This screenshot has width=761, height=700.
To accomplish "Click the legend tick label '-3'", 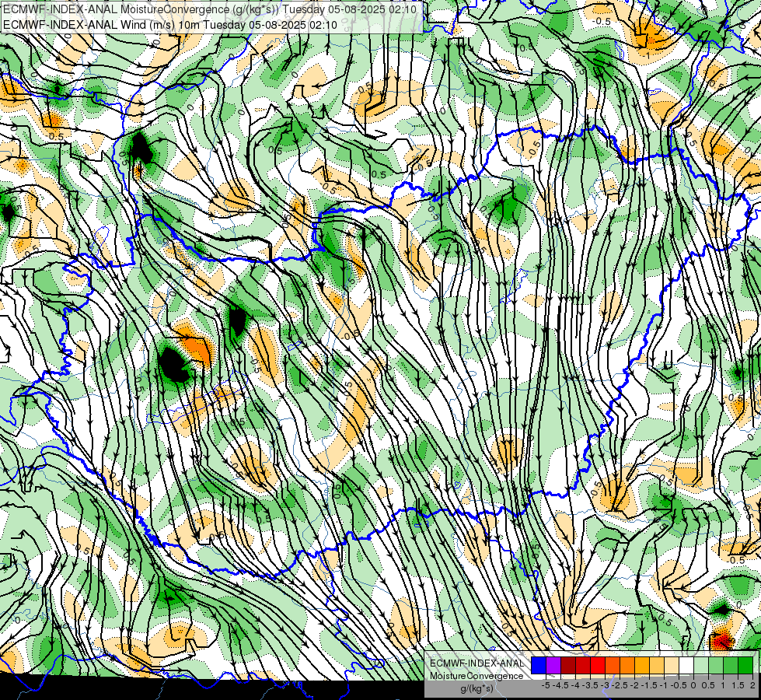I will [x=606, y=685].
